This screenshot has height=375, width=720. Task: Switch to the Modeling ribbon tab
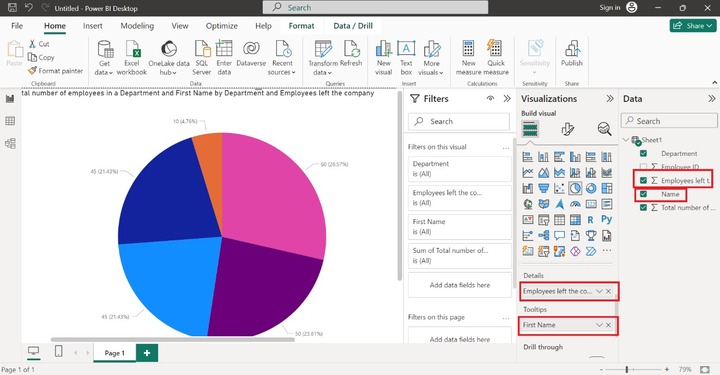click(137, 26)
